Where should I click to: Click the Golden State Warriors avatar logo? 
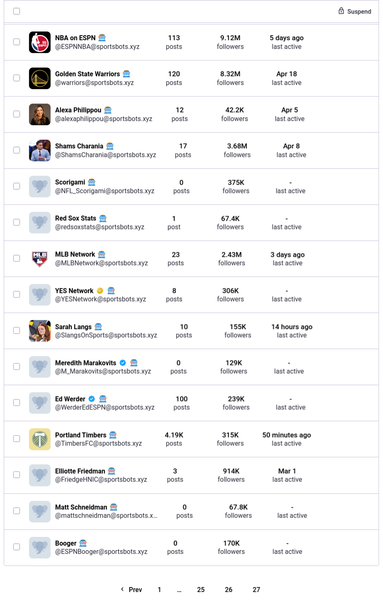(40, 78)
